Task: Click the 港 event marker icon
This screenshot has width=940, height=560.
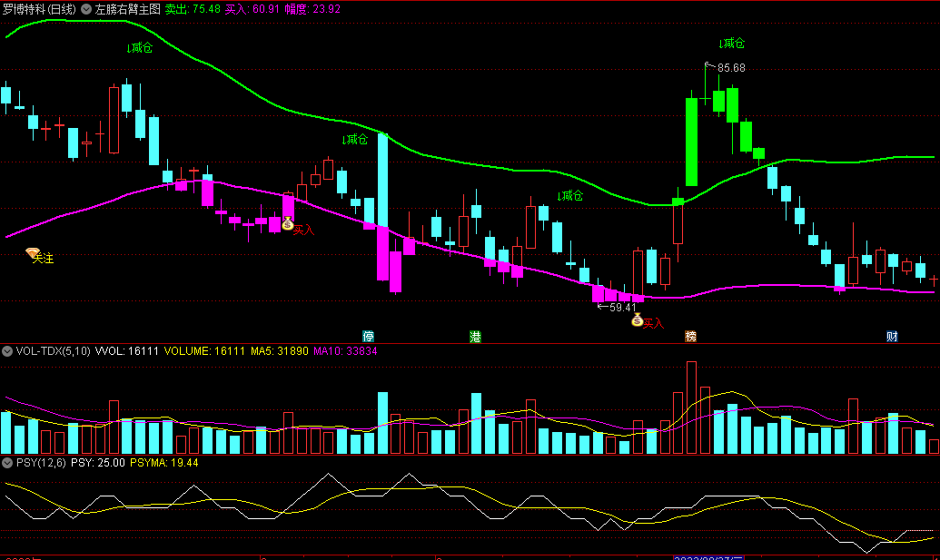Action: click(x=475, y=337)
